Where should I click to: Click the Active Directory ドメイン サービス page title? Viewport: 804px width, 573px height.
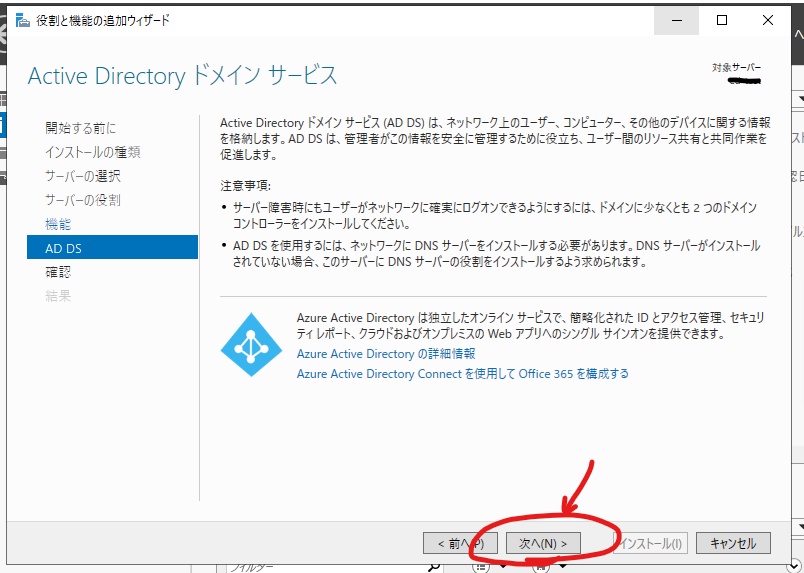[x=183, y=76]
